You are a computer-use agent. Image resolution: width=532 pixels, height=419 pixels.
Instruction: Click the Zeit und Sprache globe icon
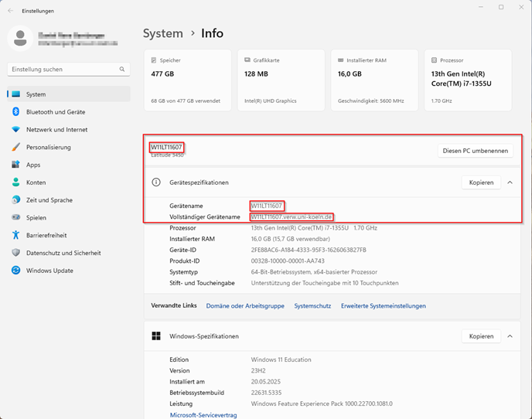pos(16,199)
